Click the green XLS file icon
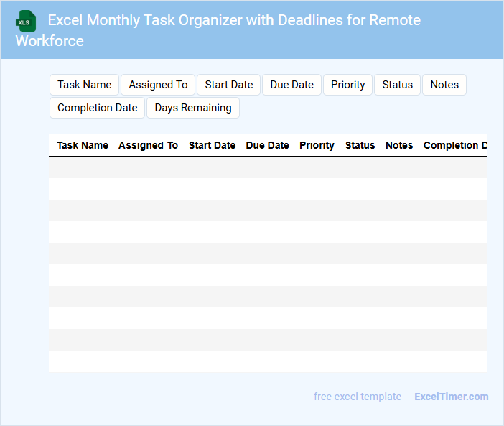The height and width of the screenshot is (426, 504). pyautogui.click(x=26, y=21)
